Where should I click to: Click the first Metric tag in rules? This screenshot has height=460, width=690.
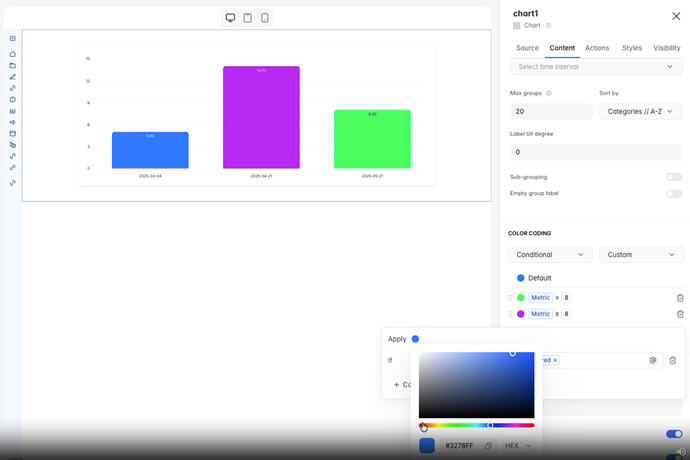point(540,298)
